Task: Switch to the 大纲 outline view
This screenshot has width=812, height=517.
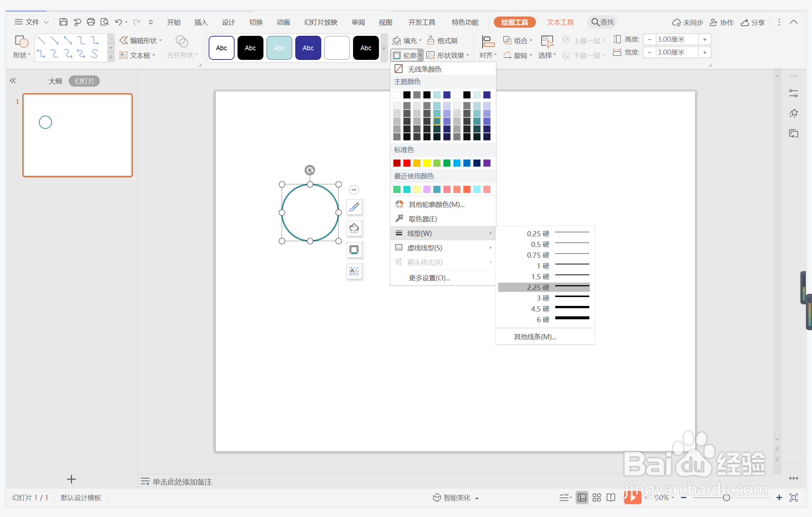Action: coord(55,81)
